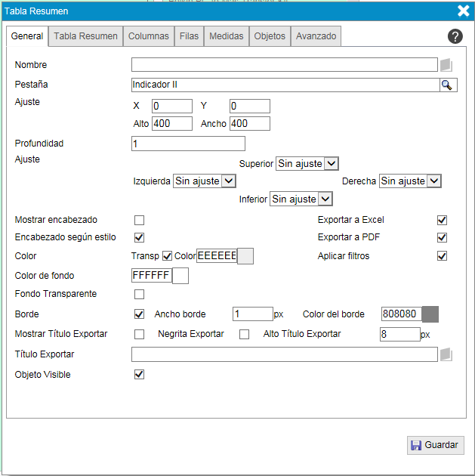Click the Guardar button
Screen dimensions: 475x476
[x=435, y=445]
